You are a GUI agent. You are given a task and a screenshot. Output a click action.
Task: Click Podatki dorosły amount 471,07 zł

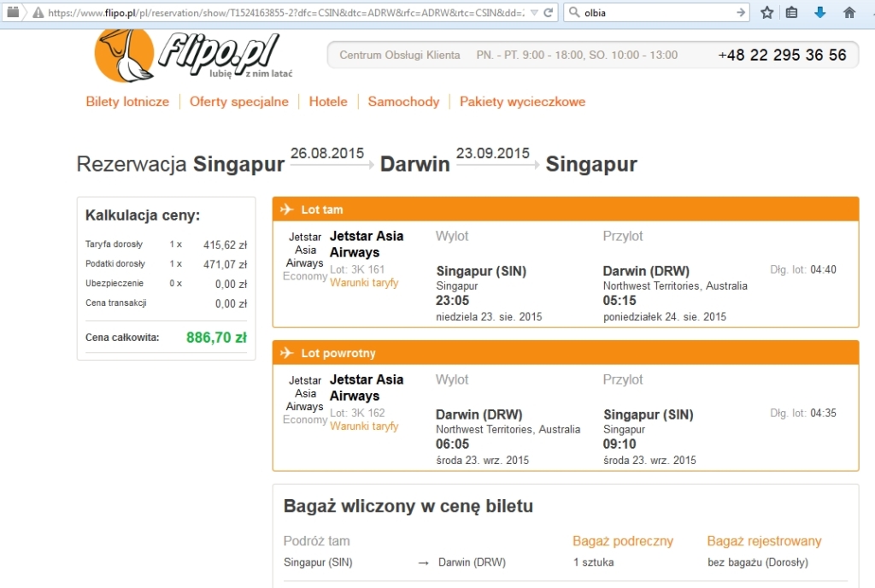click(x=225, y=264)
